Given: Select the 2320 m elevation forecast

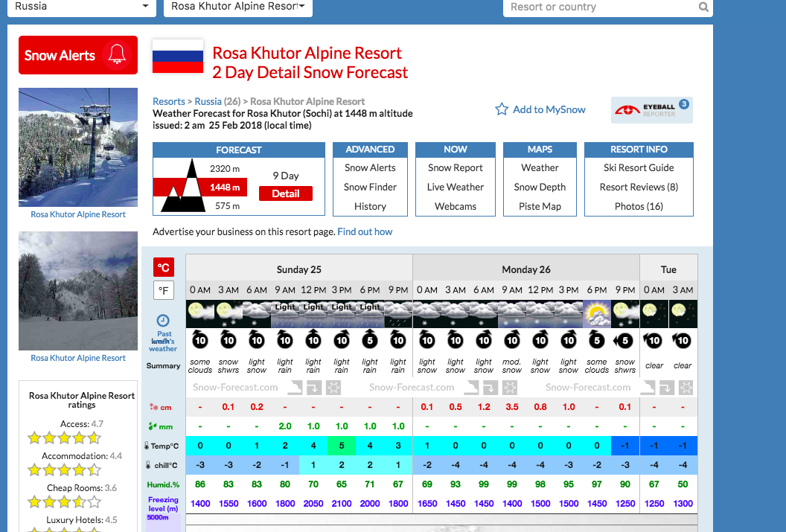Looking at the screenshot, I should pos(225,168).
